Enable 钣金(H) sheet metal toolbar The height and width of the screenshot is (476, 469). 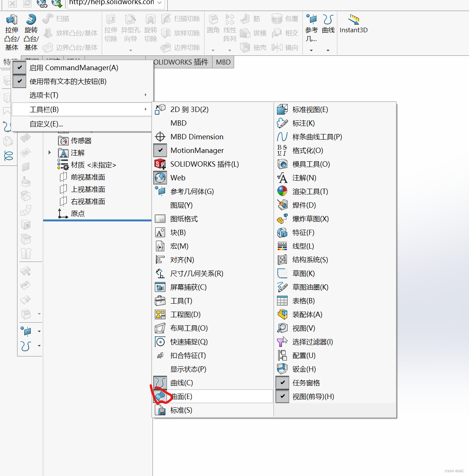click(x=335, y=369)
